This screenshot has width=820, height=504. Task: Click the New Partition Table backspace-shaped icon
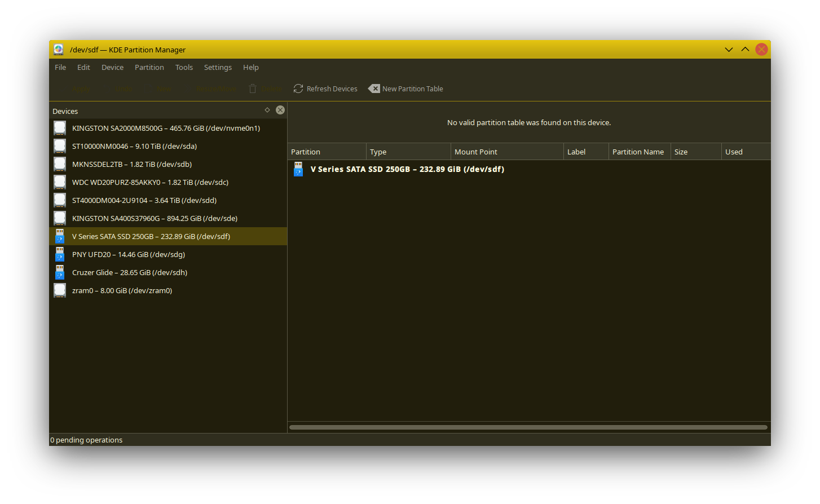pos(374,89)
